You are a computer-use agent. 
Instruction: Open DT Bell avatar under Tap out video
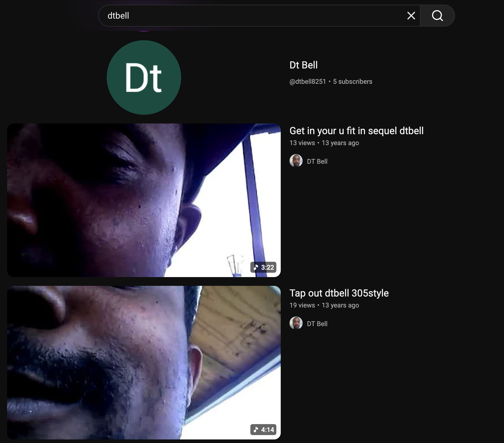click(296, 323)
